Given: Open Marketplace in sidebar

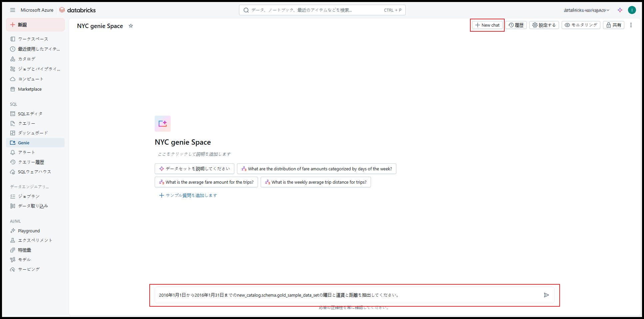Looking at the screenshot, I should tap(35, 89).
